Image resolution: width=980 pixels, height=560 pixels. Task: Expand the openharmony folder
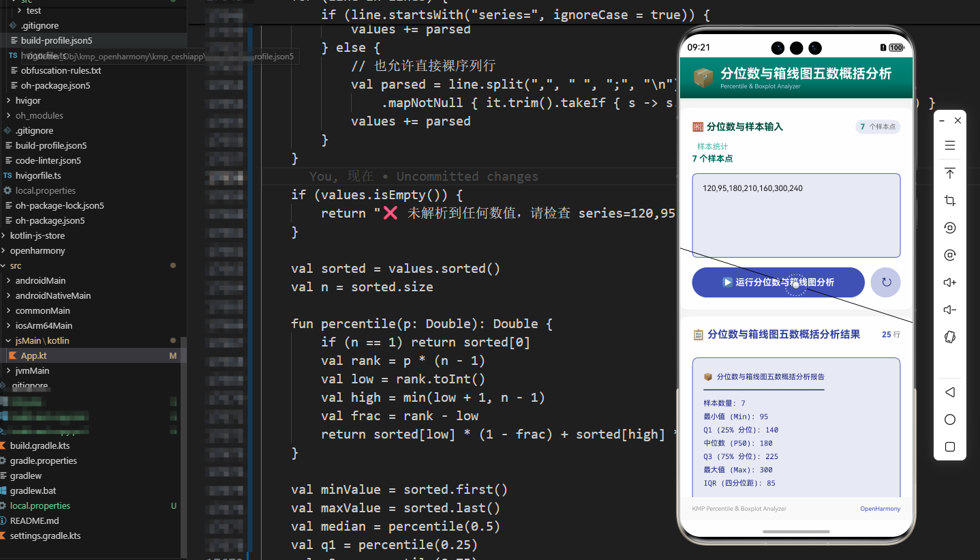(x=3, y=250)
